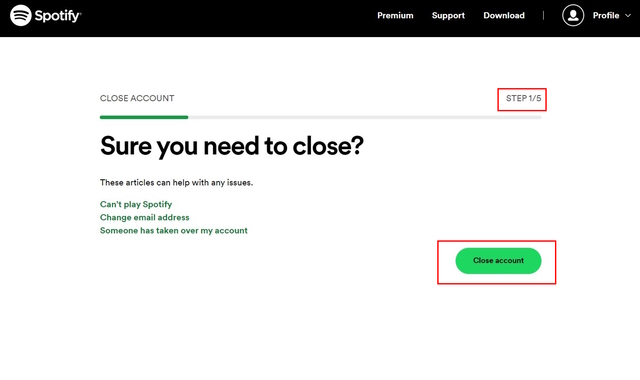Click the green Close account button
This screenshot has height=380, width=640.
point(498,260)
